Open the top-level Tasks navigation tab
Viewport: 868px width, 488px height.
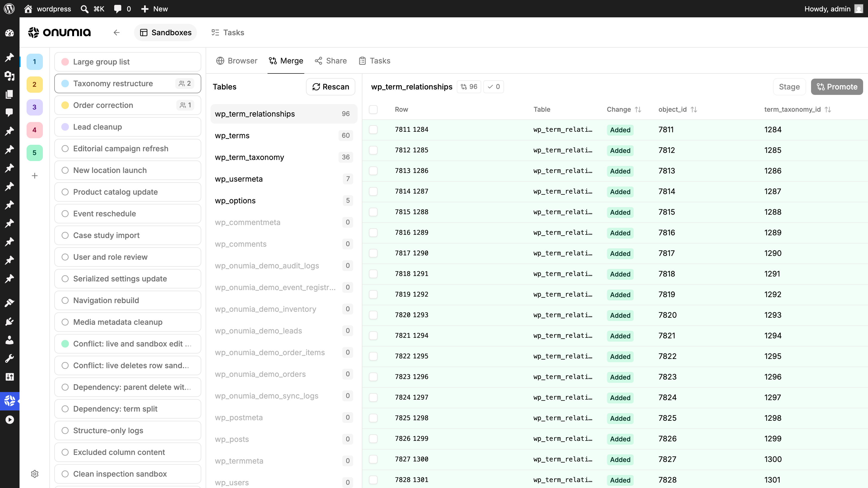click(x=228, y=33)
